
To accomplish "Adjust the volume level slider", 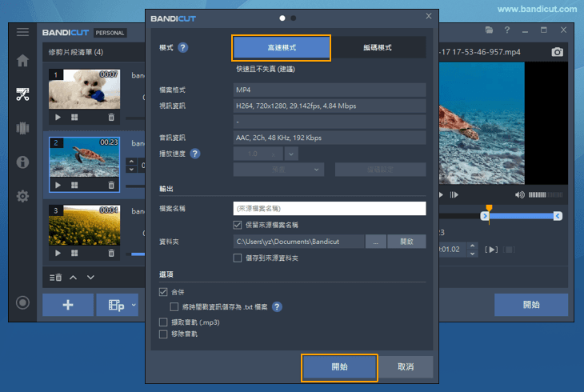I will (546, 195).
